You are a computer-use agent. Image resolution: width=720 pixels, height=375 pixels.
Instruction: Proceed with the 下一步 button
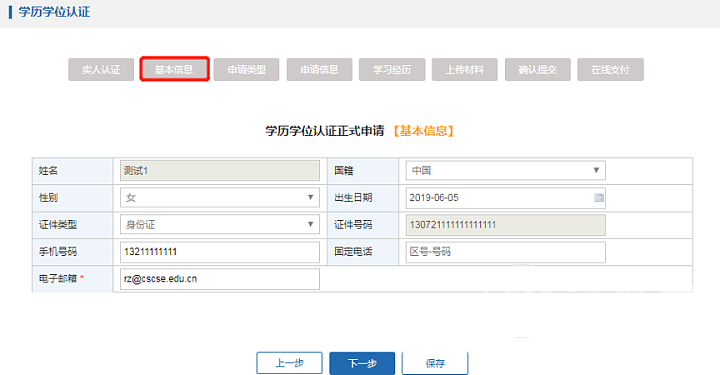pyautogui.click(x=362, y=363)
